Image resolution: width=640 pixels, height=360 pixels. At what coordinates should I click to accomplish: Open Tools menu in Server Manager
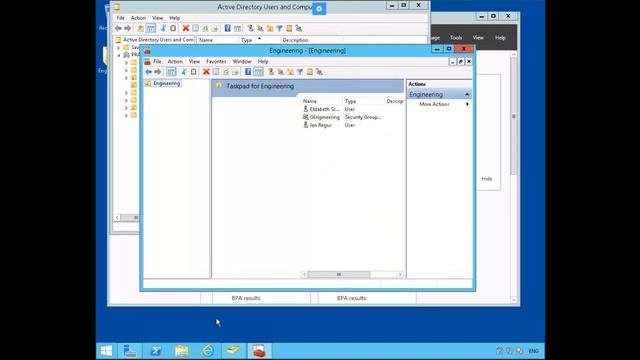tap(456, 38)
